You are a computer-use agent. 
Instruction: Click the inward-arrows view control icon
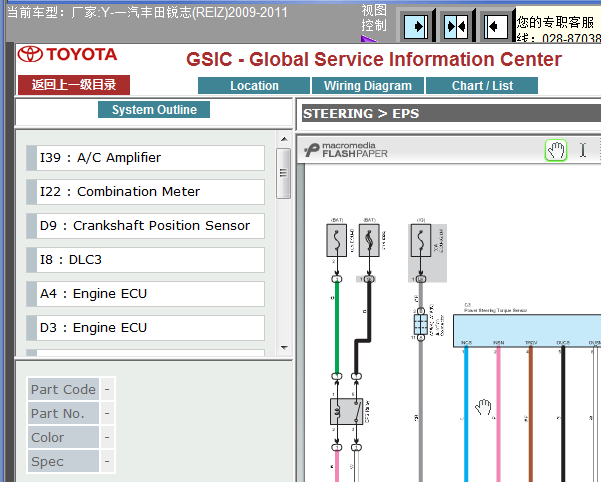[x=456, y=26]
